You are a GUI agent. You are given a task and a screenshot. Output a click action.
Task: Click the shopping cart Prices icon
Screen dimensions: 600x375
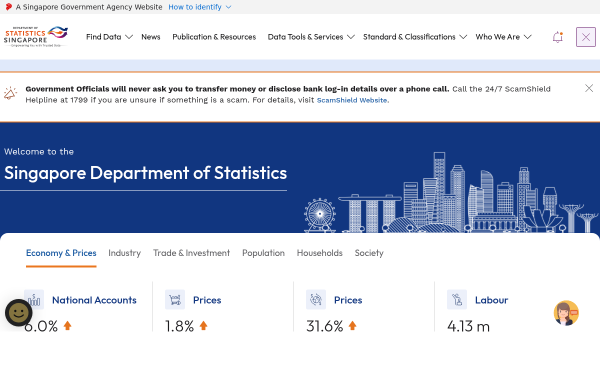click(175, 300)
